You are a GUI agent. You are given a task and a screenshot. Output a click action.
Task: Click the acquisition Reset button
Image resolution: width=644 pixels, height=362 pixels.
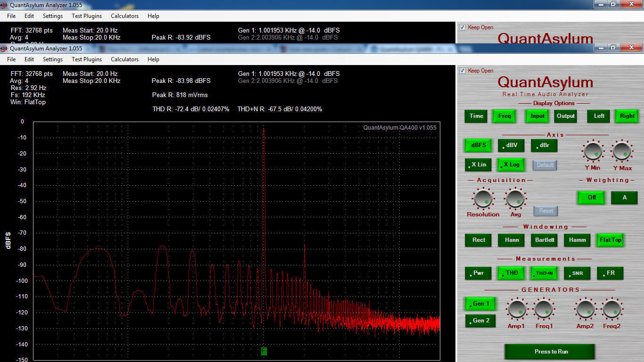[x=546, y=211]
